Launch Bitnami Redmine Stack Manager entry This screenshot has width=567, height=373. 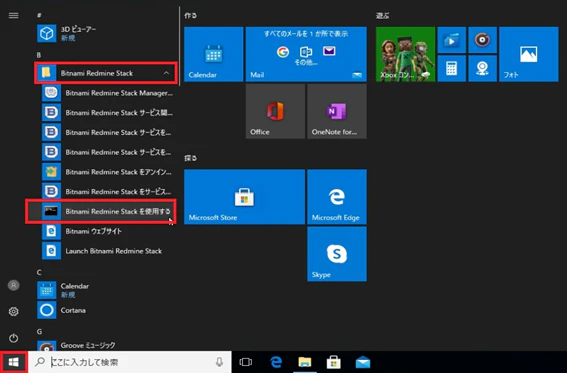coord(108,93)
